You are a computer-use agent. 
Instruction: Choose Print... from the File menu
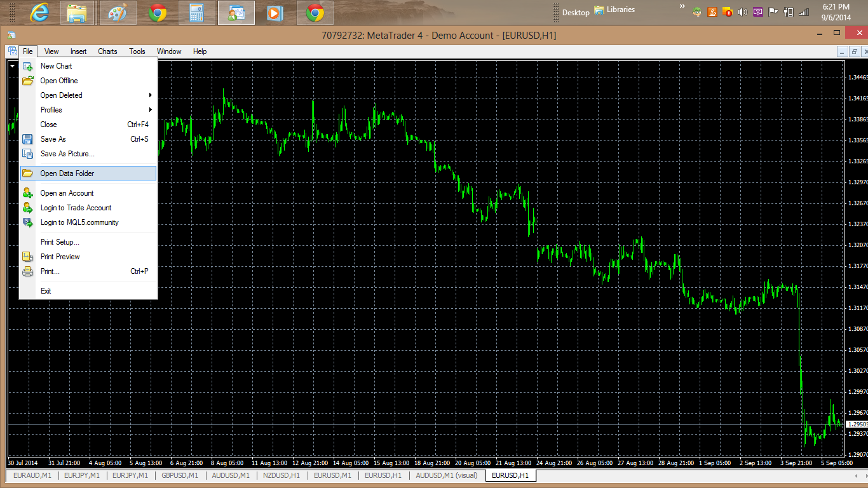click(88, 271)
